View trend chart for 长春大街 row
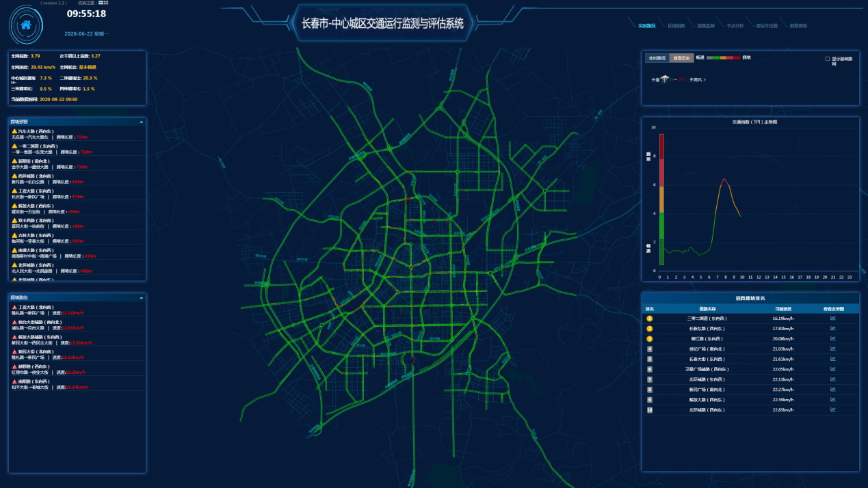 (x=832, y=359)
